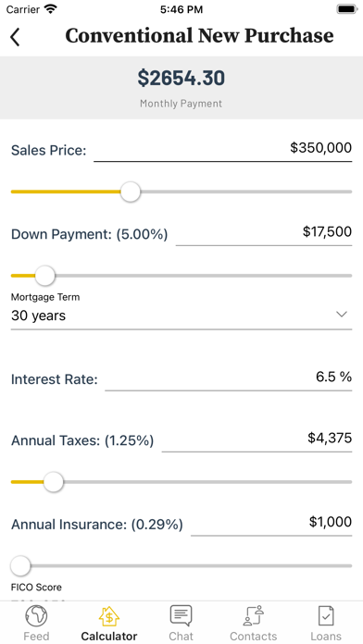Click the Down Payment slider handle

[44, 276]
